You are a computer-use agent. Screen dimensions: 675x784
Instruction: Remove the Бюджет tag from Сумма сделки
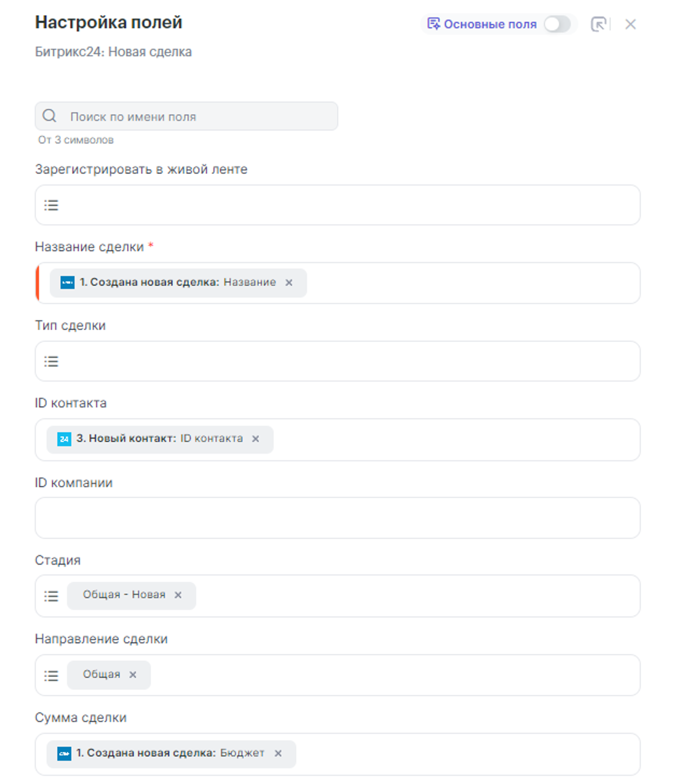(x=278, y=754)
